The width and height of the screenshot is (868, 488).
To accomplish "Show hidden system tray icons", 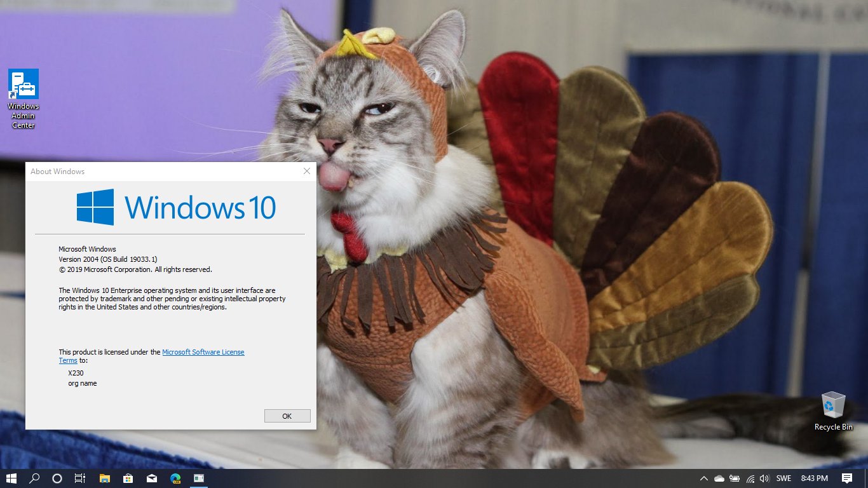I will [x=703, y=478].
